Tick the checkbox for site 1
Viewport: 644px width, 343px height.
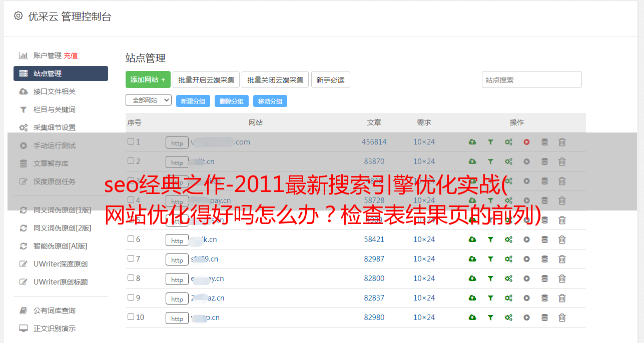pos(131,141)
